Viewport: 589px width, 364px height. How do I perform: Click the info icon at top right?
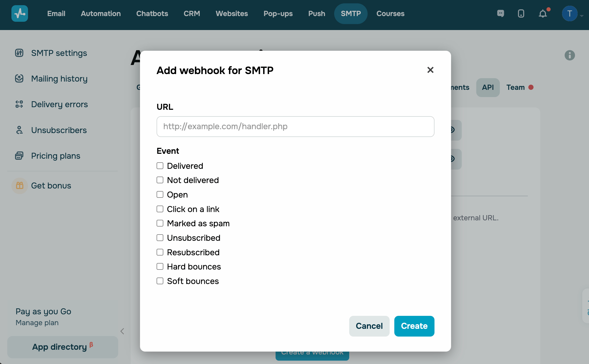coord(570,55)
